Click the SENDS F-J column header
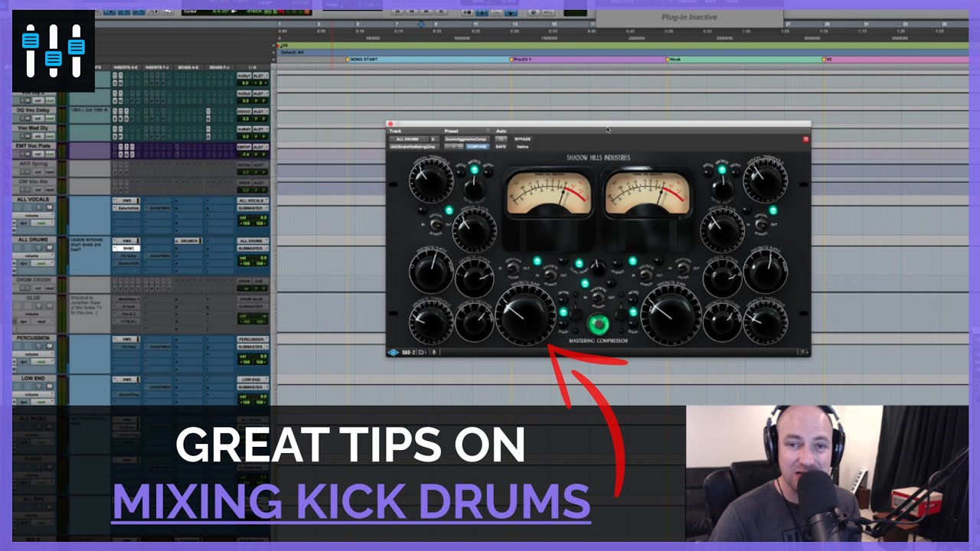980x551 pixels. 219,67
